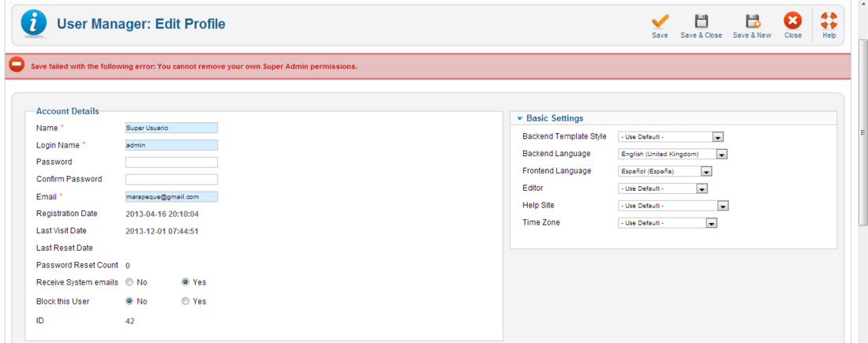The width and height of the screenshot is (868, 343).
Task: Click the Save & New icon
Action: [752, 22]
